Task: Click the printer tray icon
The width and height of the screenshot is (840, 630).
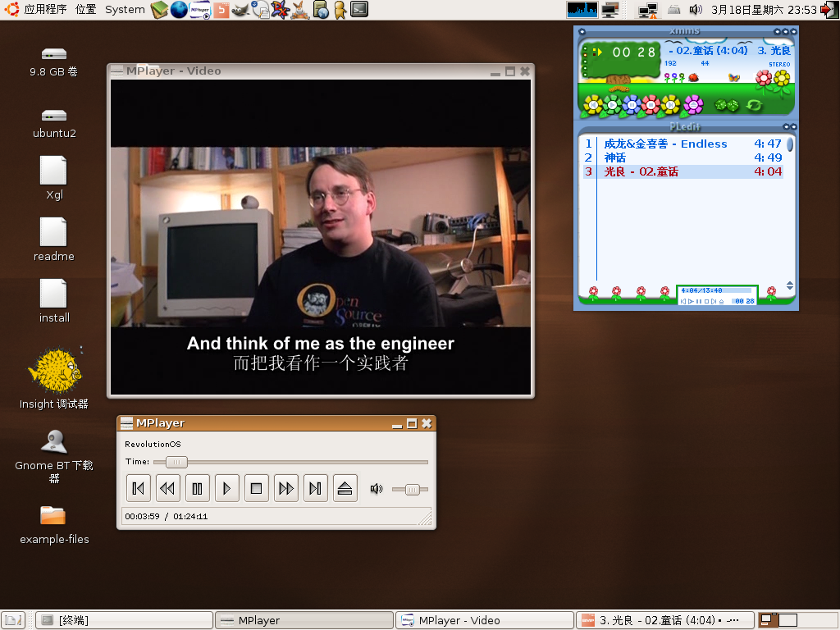Action: coord(674,10)
